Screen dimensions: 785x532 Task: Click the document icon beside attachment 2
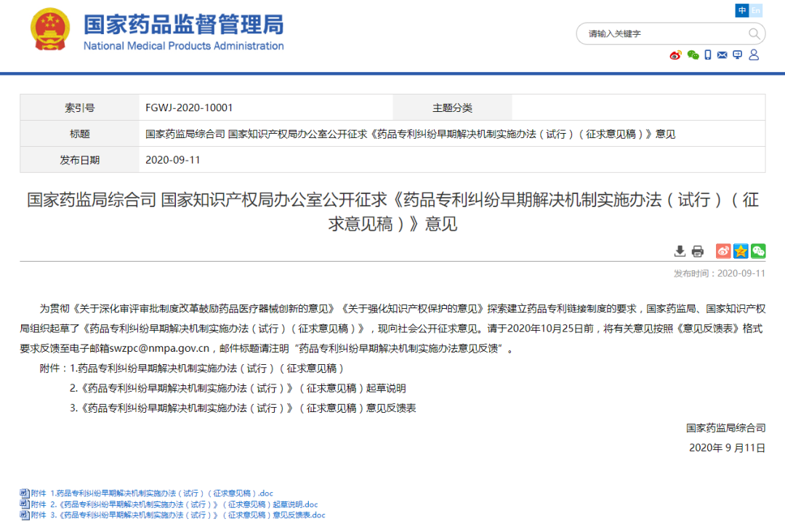tap(25, 504)
